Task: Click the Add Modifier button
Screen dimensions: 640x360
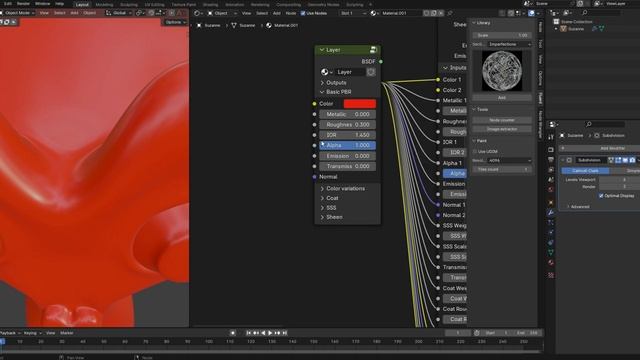Action: pos(600,148)
